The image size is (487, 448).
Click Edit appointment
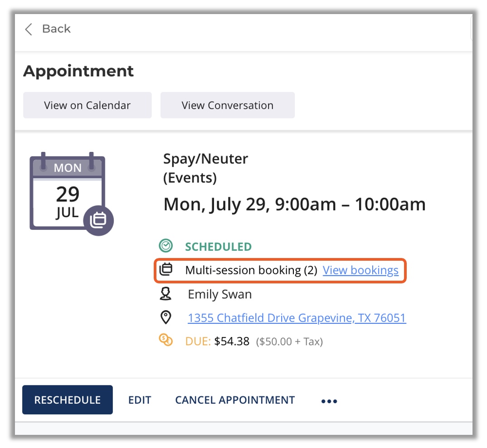(x=140, y=400)
